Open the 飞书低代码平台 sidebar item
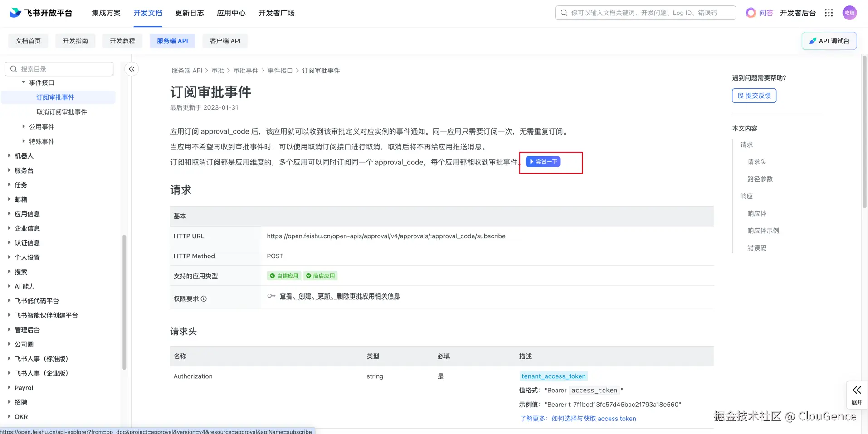The height and width of the screenshot is (434, 868). click(x=37, y=301)
